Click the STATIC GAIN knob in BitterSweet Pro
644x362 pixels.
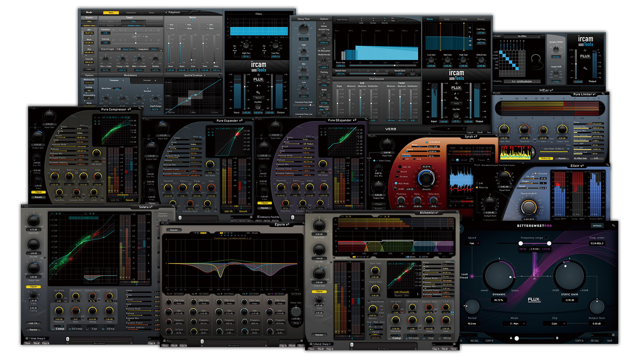coord(570,276)
